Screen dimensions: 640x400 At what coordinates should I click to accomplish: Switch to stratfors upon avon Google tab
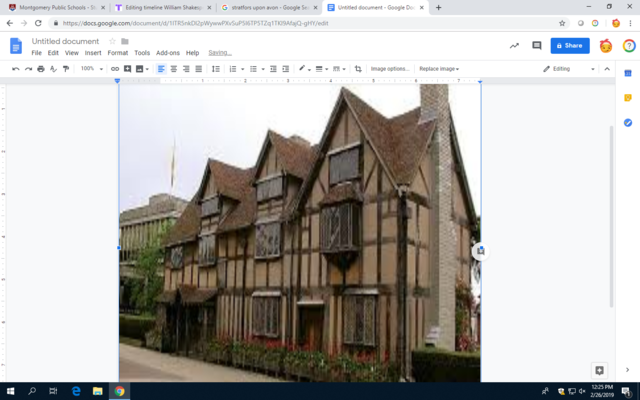click(269, 7)
